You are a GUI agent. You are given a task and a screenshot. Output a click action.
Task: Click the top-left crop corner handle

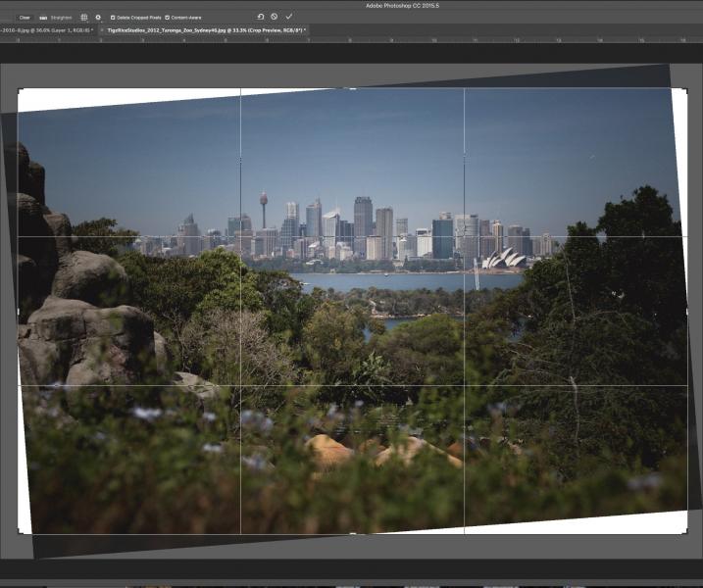20,90
